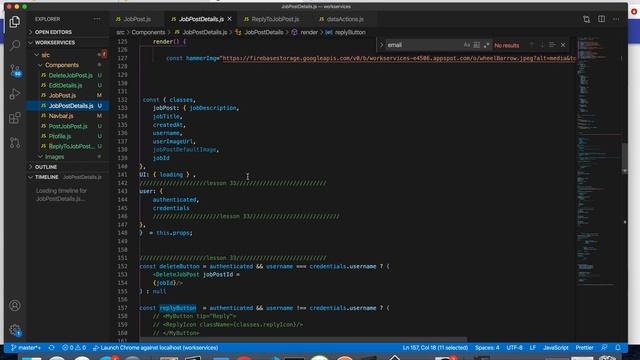Expand the replace field chevron in find widget
Image resolution: width=640 pixels, height=360 pixels.
[381, 45]
